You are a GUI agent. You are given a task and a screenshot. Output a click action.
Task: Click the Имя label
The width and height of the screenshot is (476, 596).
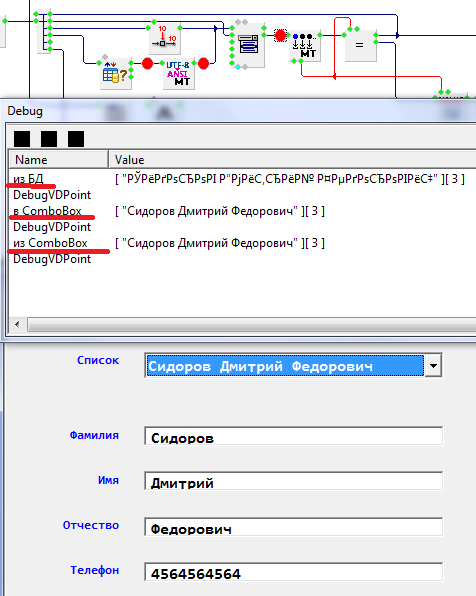[x=108, y=480]
